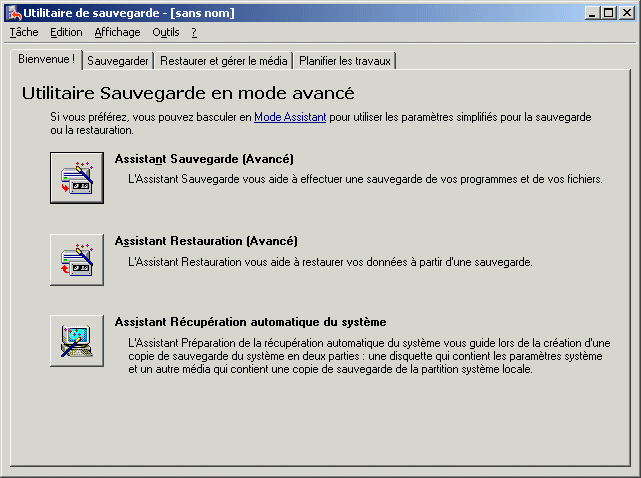Launch the Assistant Restauration icon button
641x478 pixels.
(x=77, y=259)
